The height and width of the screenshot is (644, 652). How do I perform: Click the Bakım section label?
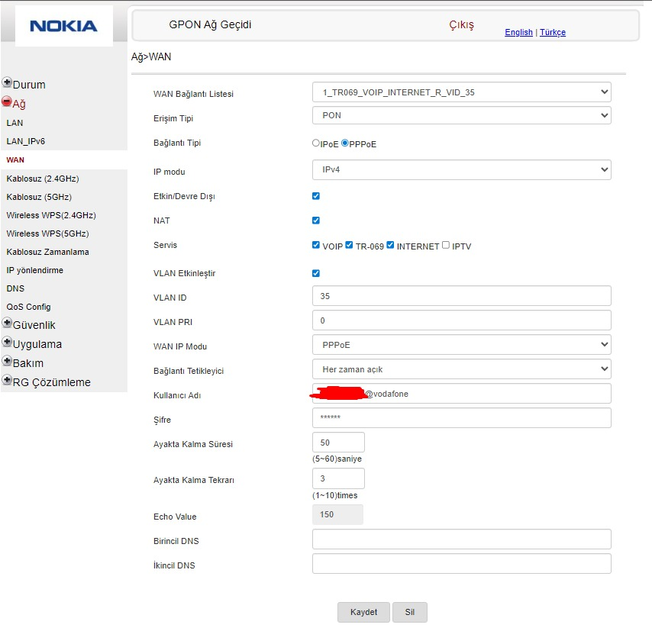pos(27,363)
